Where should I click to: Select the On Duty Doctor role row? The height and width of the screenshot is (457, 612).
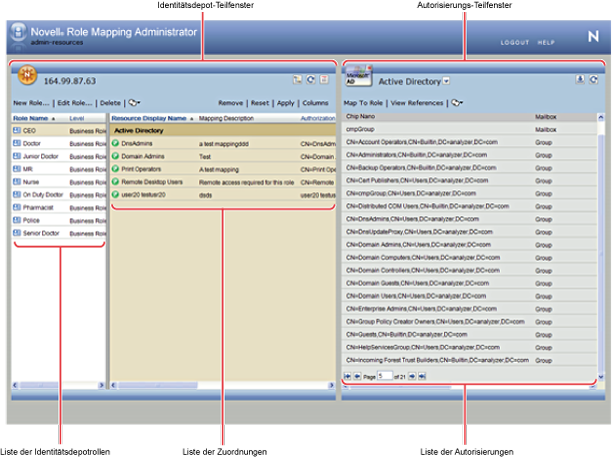59,194
